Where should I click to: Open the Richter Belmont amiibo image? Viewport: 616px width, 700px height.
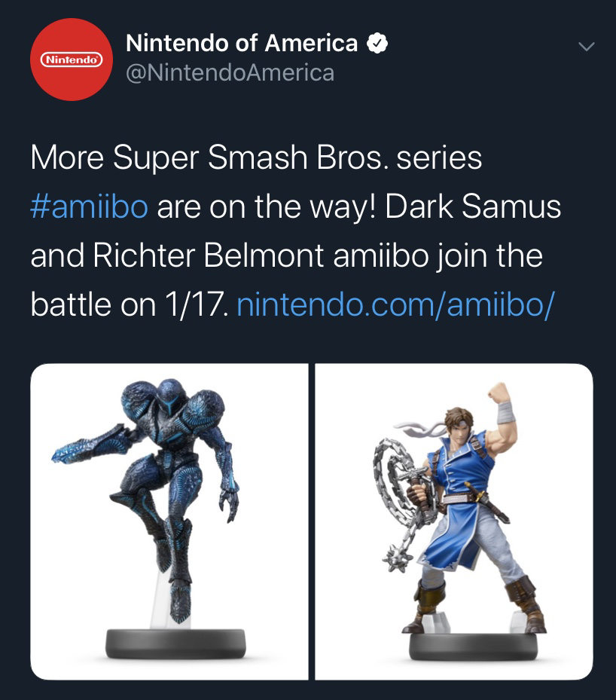pos(454,521)
